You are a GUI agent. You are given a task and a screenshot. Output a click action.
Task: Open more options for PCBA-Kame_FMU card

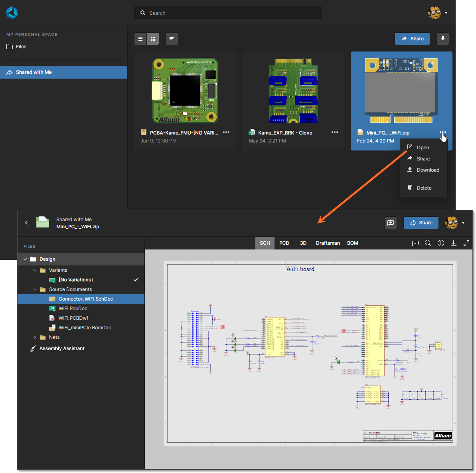pos(226,132)
